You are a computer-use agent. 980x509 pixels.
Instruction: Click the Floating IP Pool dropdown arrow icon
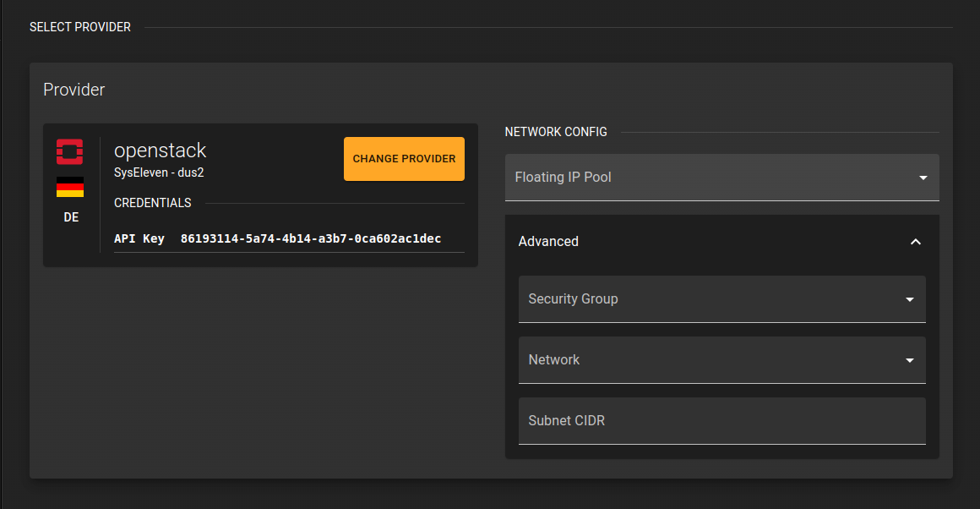point(923,178)
